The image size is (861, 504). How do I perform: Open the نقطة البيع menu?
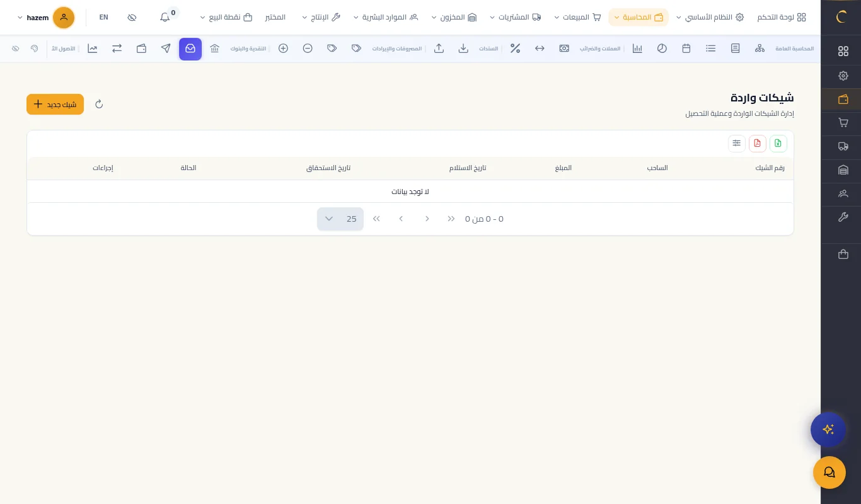227,17
